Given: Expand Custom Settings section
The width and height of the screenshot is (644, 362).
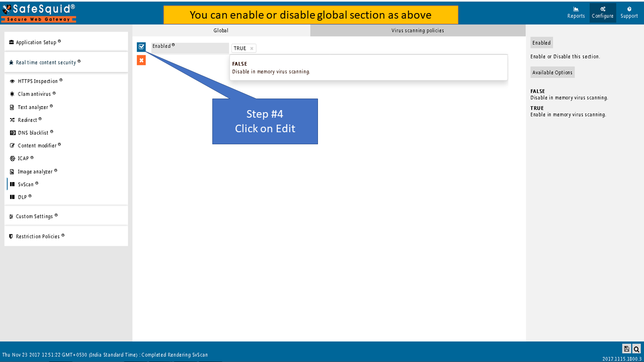Looking at the screenshot, I should pyautogui.click(x=66, y=216).
